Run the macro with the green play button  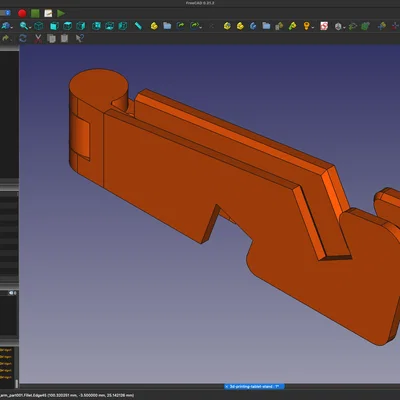coord(61,13)
